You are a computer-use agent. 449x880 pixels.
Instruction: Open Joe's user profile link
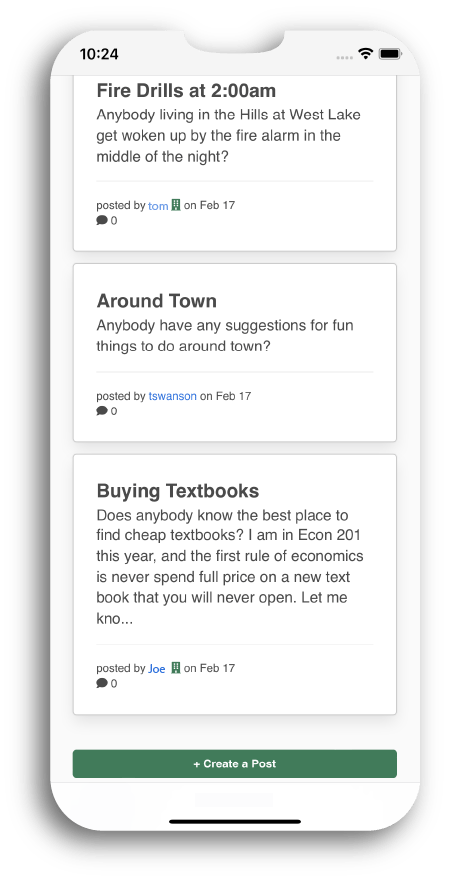click(x=157, y=668)
